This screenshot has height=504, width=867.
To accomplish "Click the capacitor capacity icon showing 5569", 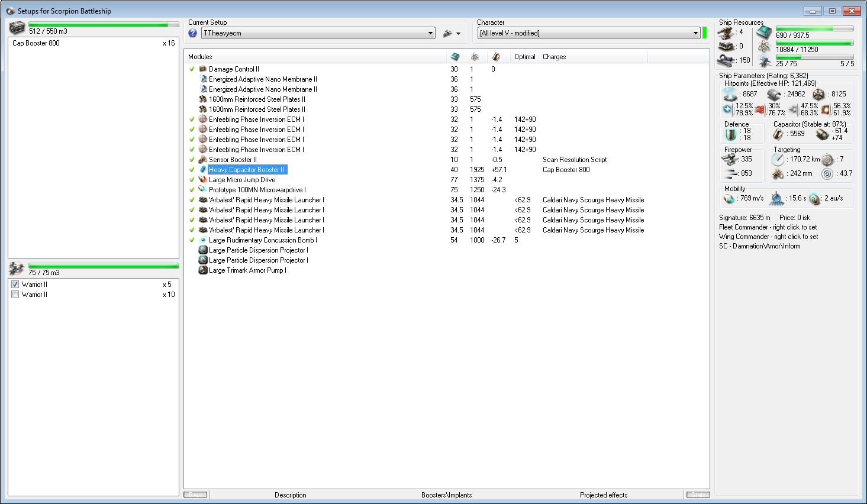I will pos(779,134).
